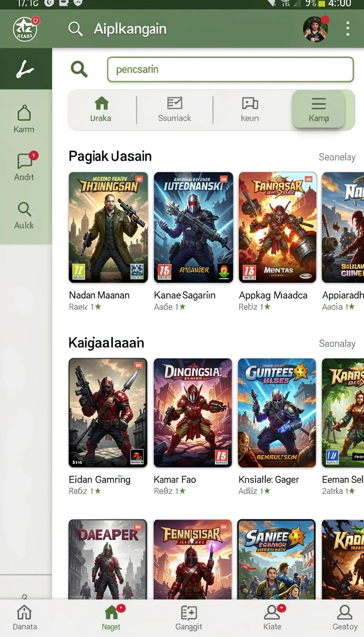
Task: Tap the battery indicator in the status bar
Action: click(321, 4)
